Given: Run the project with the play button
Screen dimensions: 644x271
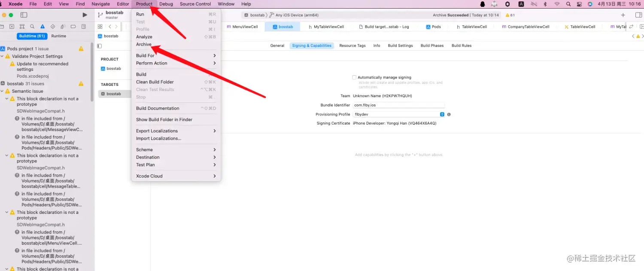Looking at the screenshot, I should (x=85, y=15).
